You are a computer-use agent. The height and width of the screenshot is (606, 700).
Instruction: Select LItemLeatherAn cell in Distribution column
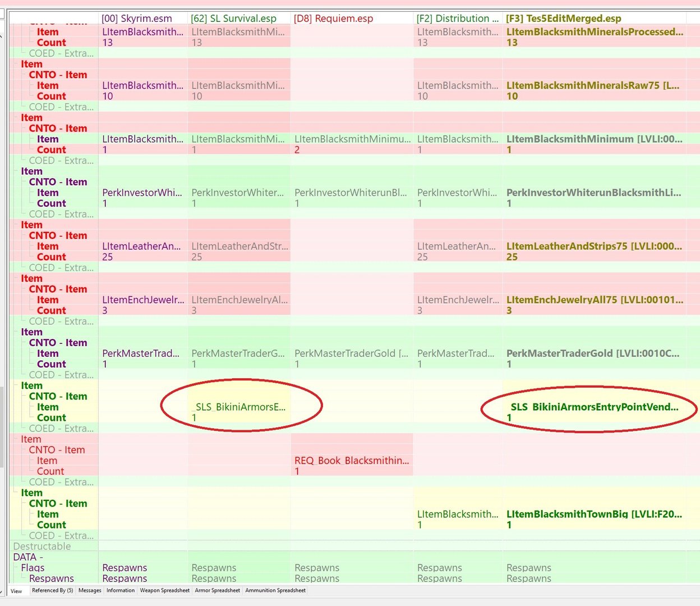(458, 246)
